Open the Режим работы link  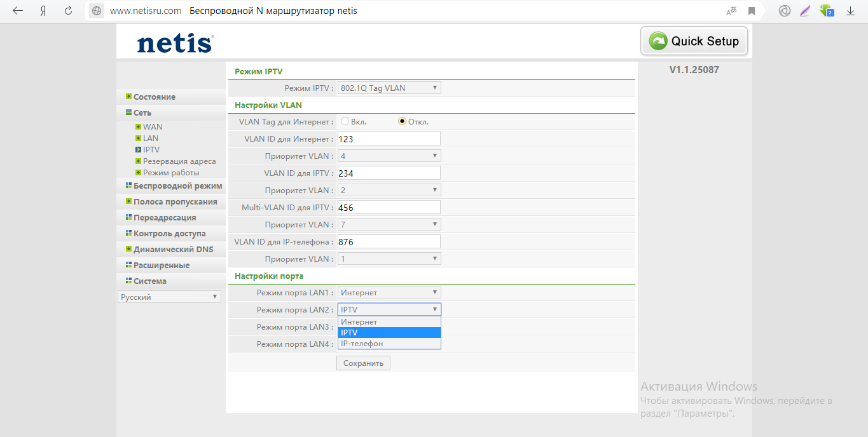171,173
